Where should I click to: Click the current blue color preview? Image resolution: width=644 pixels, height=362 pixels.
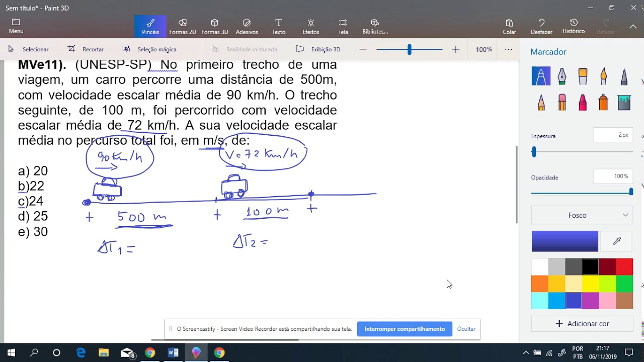[x=565, y=241]
